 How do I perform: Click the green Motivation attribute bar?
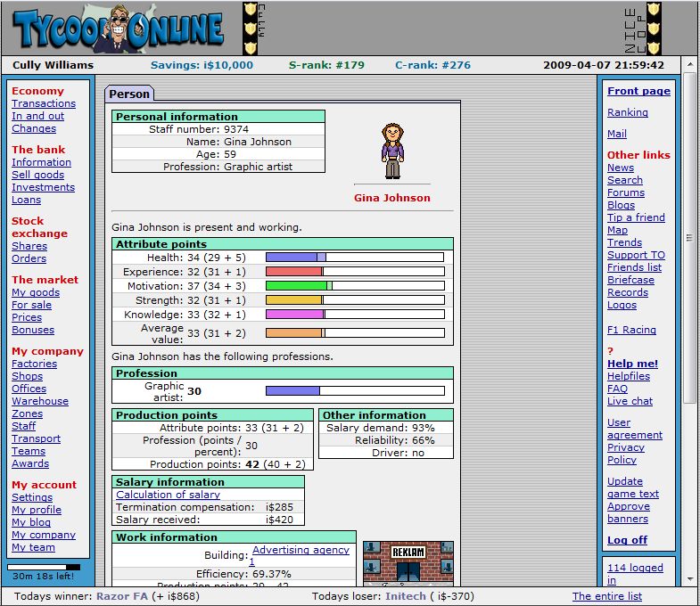pos(298,285)
